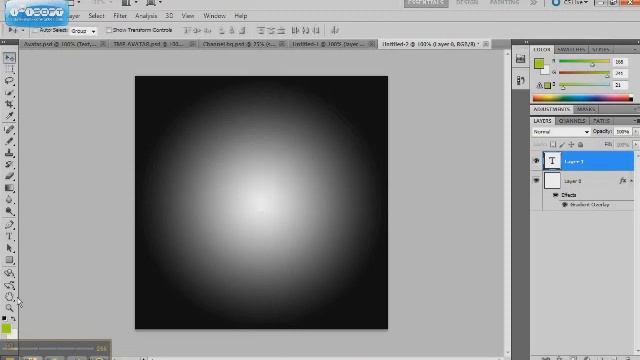640x360 pixels.
Task: Select the Hand tool
Action: click(9, 297)
